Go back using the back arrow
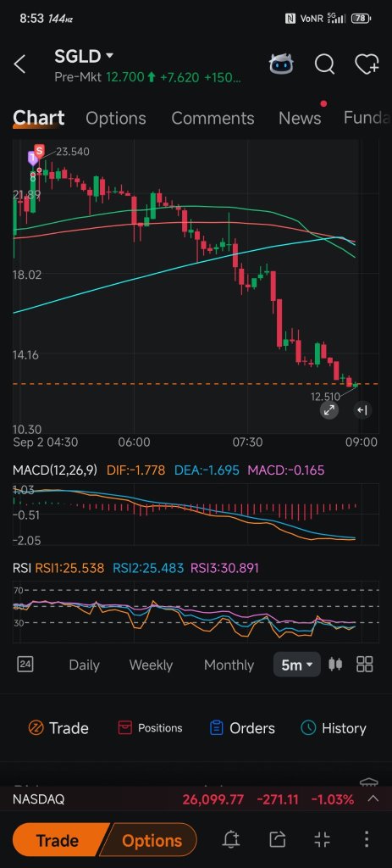This screenshot has width=392, height=868. point(19,64)
